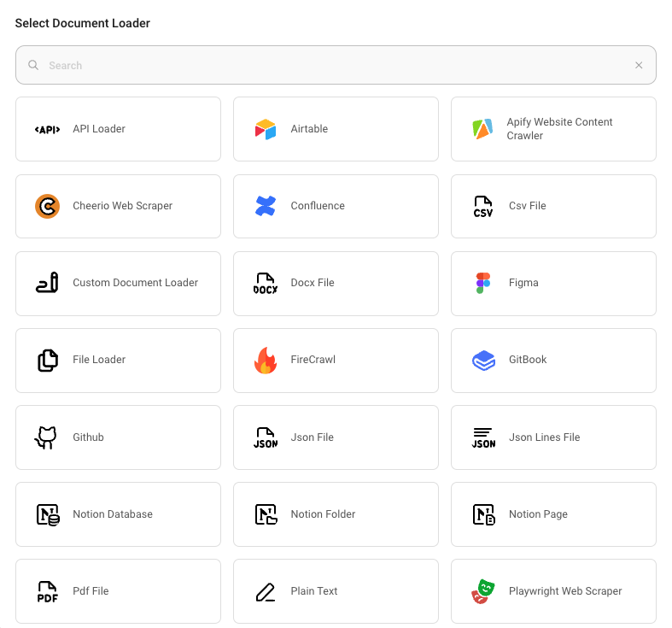Click the Notion Database icon
The height and width of the screenshot is (628, 672).
[x=48, y=514]
